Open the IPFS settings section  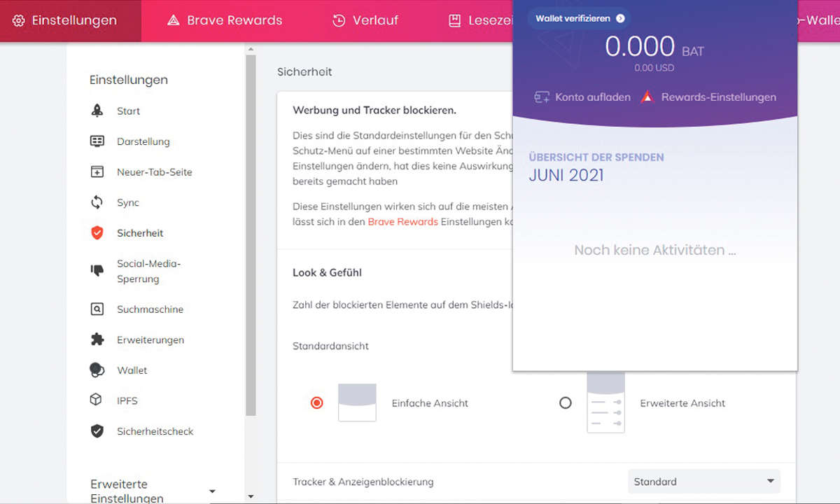(127, 400)
